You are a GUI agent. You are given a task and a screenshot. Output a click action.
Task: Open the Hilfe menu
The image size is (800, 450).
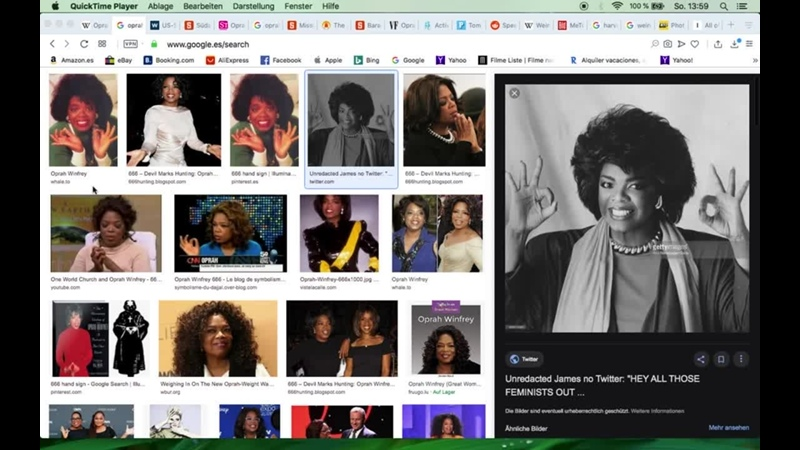pyautogui.click(x=331, y=6)
